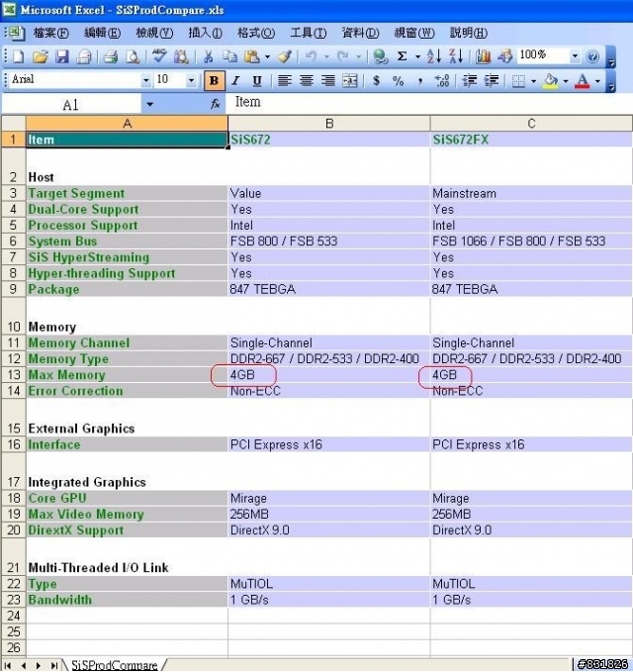Image resolution: width=633 pixels, height=672 pixels.
Task: Open Fill Color dropdown arrow
Action: (566, 80)
